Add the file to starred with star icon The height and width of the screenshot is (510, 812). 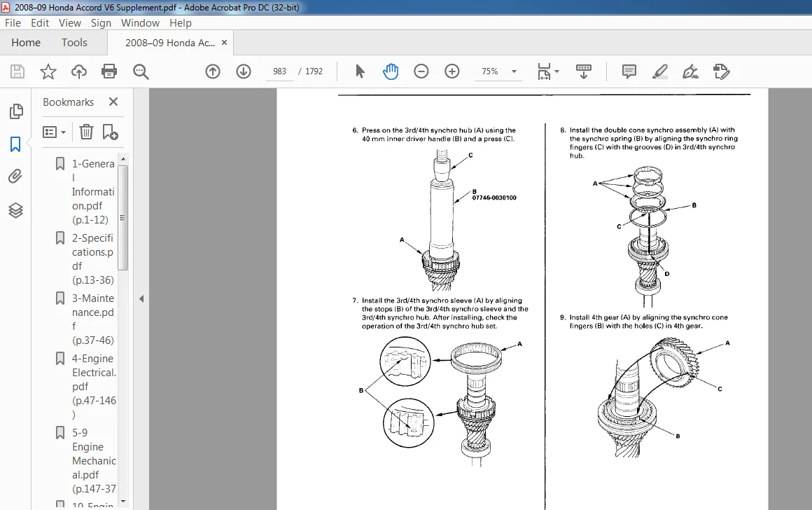click(x=48, y=71)
